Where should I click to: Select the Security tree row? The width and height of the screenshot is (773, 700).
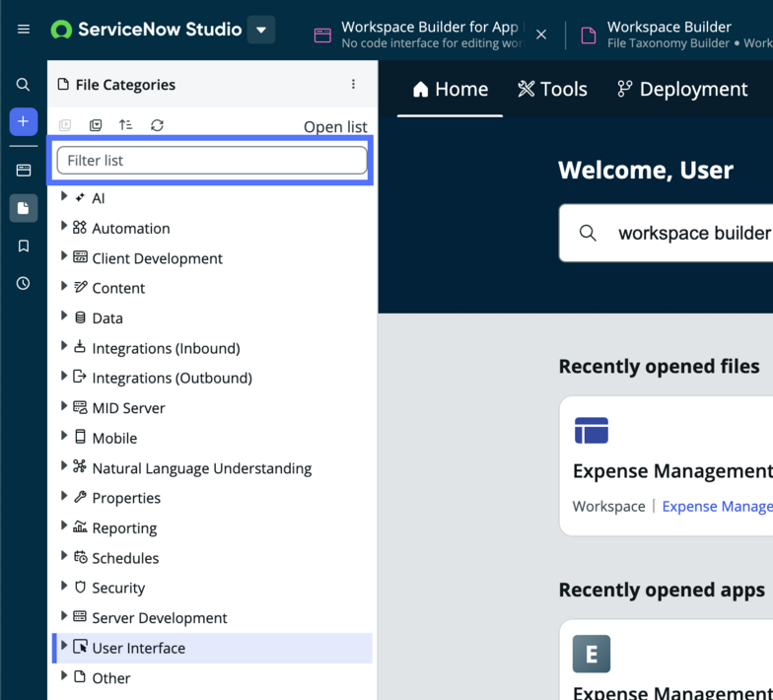point(212,588)
